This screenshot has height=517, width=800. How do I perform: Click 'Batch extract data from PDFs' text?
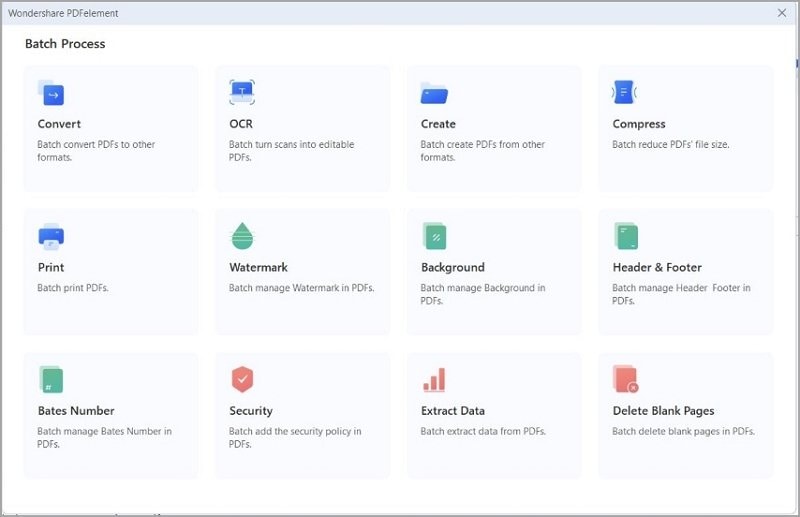[x=483, y=432]
